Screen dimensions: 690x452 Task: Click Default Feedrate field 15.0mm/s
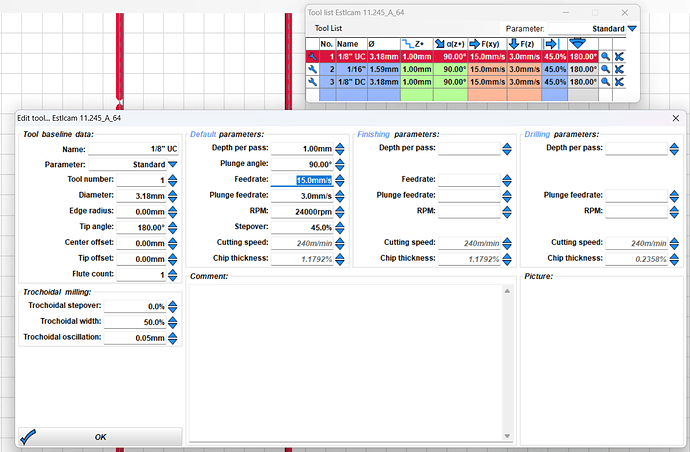pyautogui.click(x=302, y=180)
